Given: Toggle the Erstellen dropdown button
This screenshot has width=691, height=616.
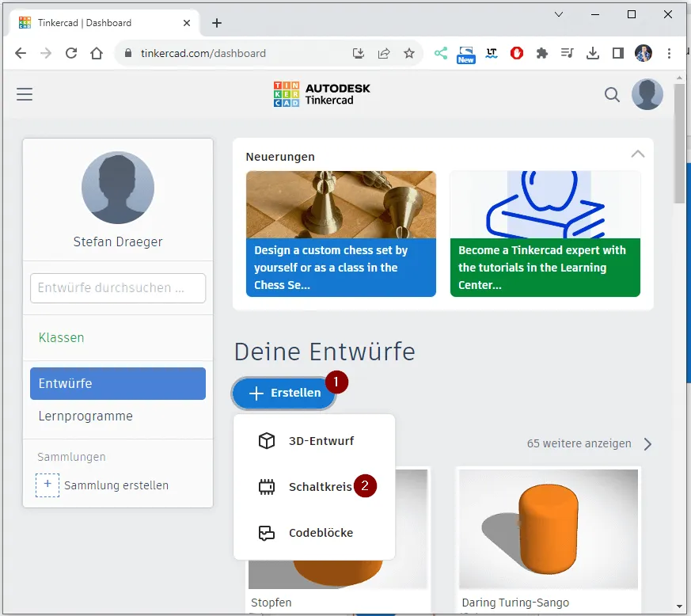Looking at the screenshot, I should pos(284,393).
